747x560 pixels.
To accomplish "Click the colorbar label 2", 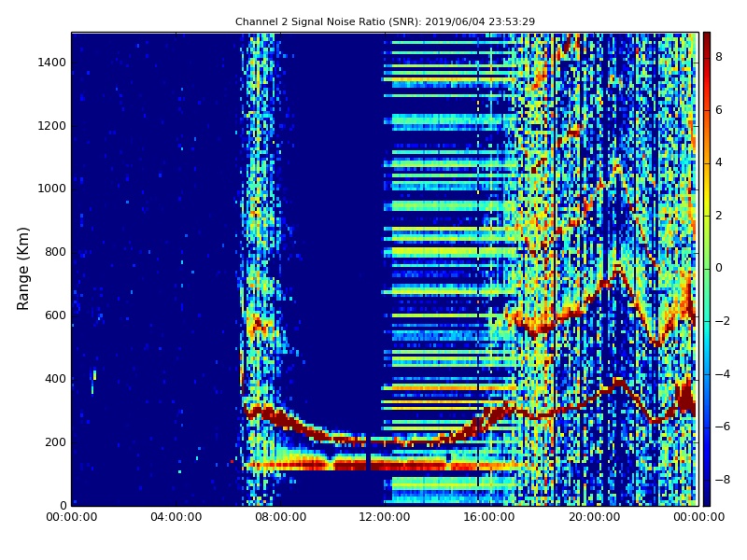I will [x=719, y=216].
